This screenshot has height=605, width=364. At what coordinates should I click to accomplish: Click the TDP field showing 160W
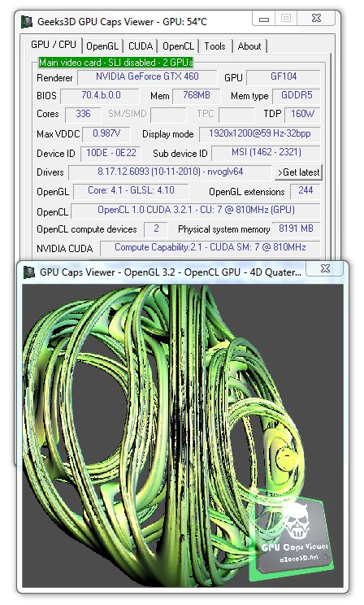coord(303,114)
